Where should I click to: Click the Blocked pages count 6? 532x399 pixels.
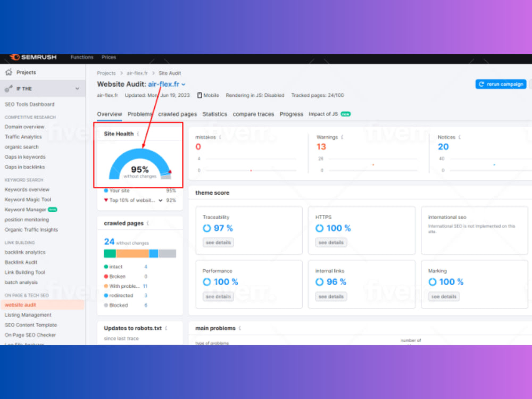146,305
